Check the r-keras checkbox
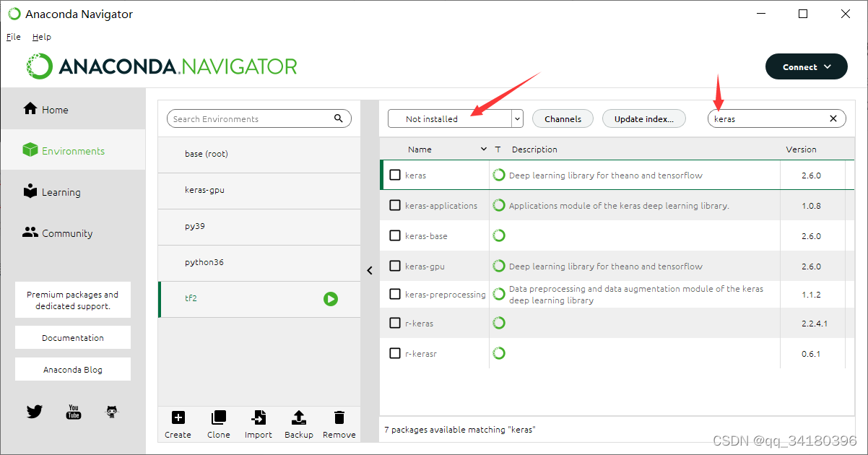The height and width of the screenshot is (455, 868). click(x=395, y=323)
